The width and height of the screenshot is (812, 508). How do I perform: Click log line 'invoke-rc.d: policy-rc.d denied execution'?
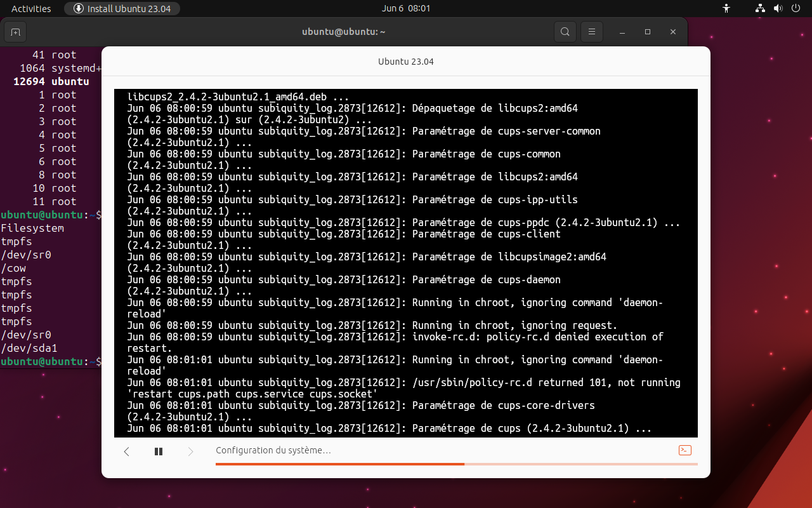pos(538,337)
